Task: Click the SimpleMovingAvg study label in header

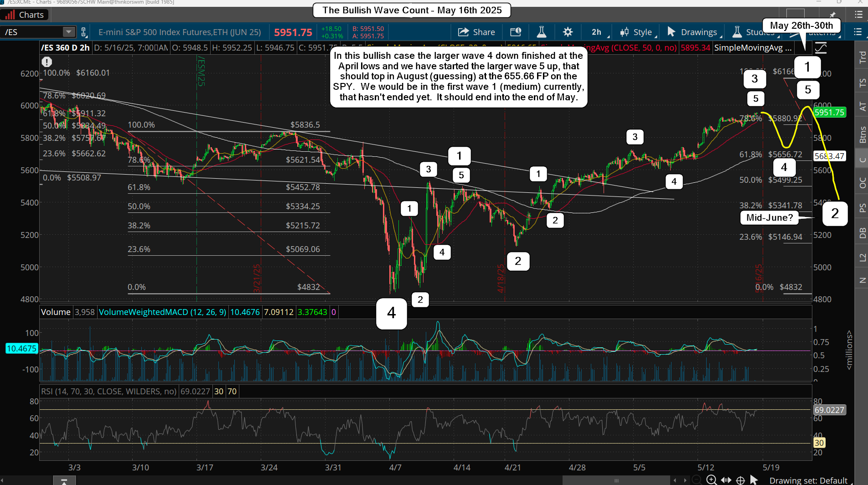Action: tap(753, 47)
